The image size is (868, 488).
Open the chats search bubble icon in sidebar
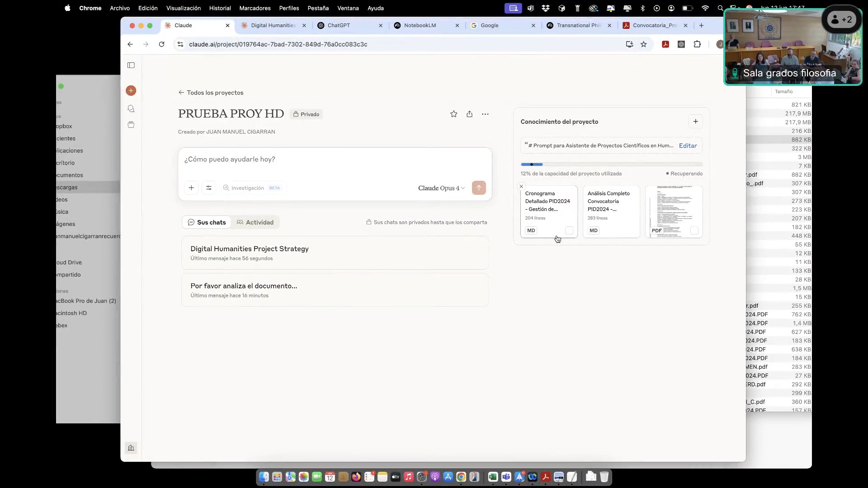click(131, 109)
